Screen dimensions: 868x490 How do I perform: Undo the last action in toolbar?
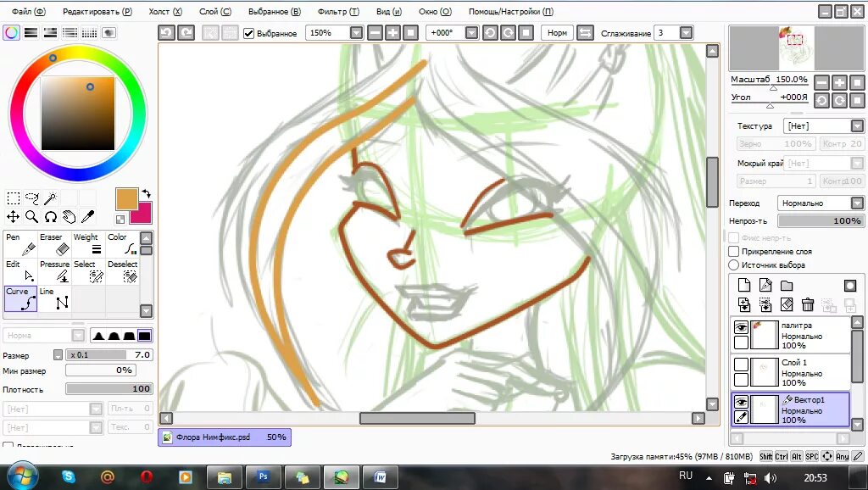166,33
